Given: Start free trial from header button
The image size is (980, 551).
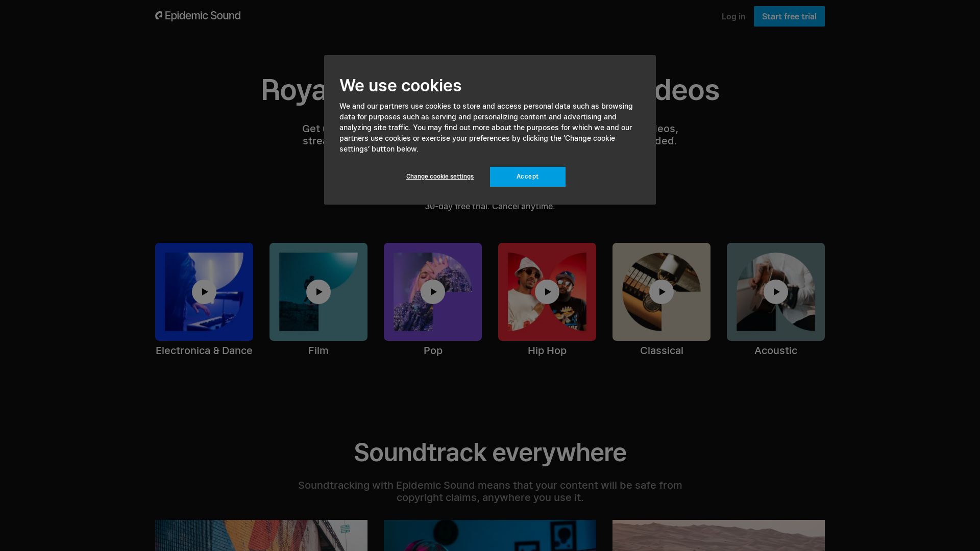Looking at the screenshot, I should click(789, 16).
